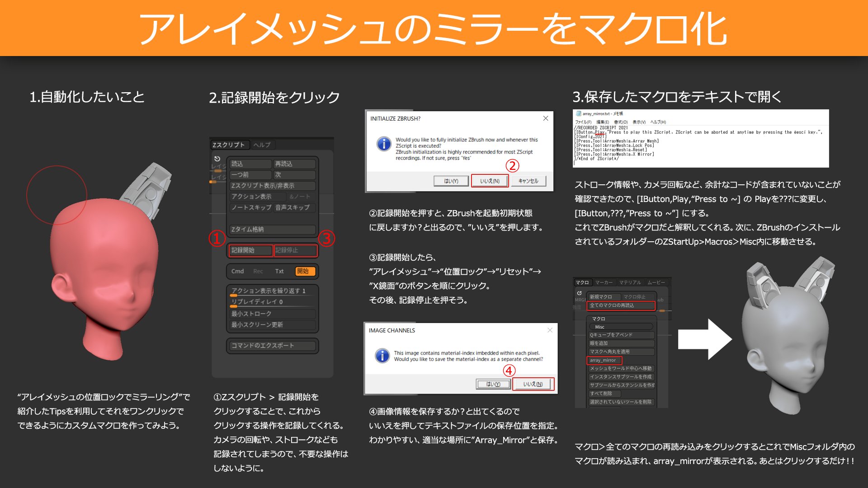Run the array_mirror macro
868x488 pixels.
coord(604,360)
